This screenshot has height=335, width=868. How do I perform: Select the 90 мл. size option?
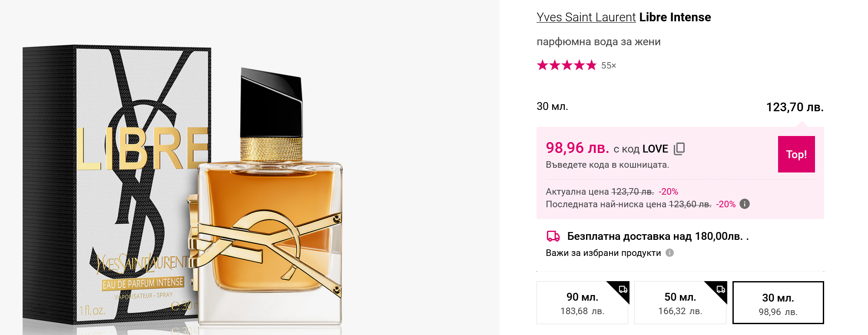582,303
